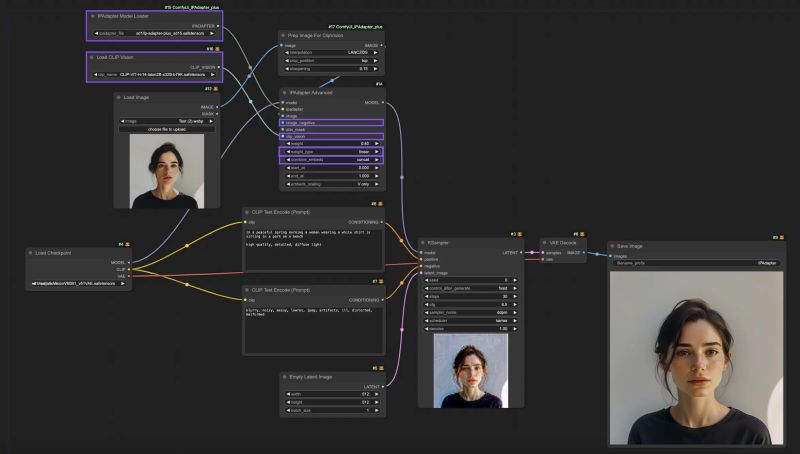Image resolution: width=800 pixels, height=454 pixels.
Task: Increase the batch_size value with its right arrow
Action: (x=377, y=410)
